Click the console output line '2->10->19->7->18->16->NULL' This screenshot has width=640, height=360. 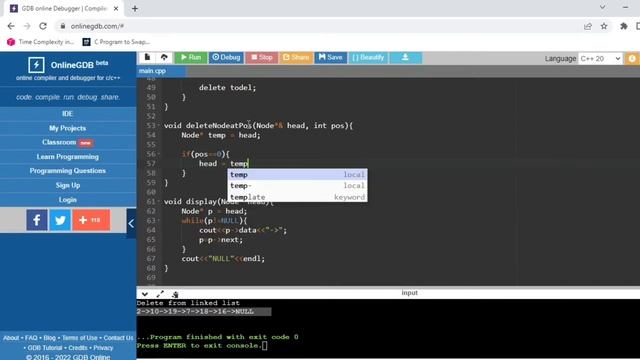(x=195, y=312)
